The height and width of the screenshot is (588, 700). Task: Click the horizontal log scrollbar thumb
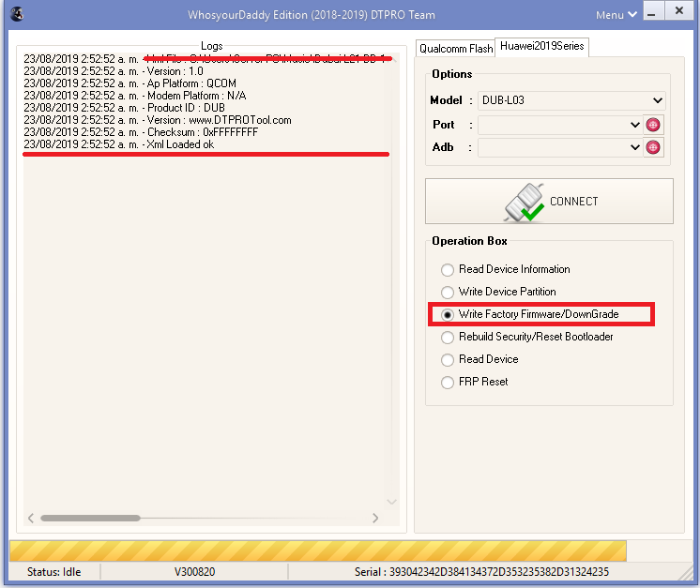90,518
